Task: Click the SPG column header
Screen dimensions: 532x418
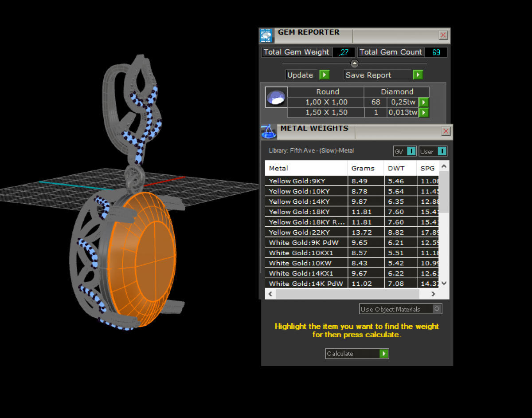Action: pyautogui.click(x=428, y=168)
